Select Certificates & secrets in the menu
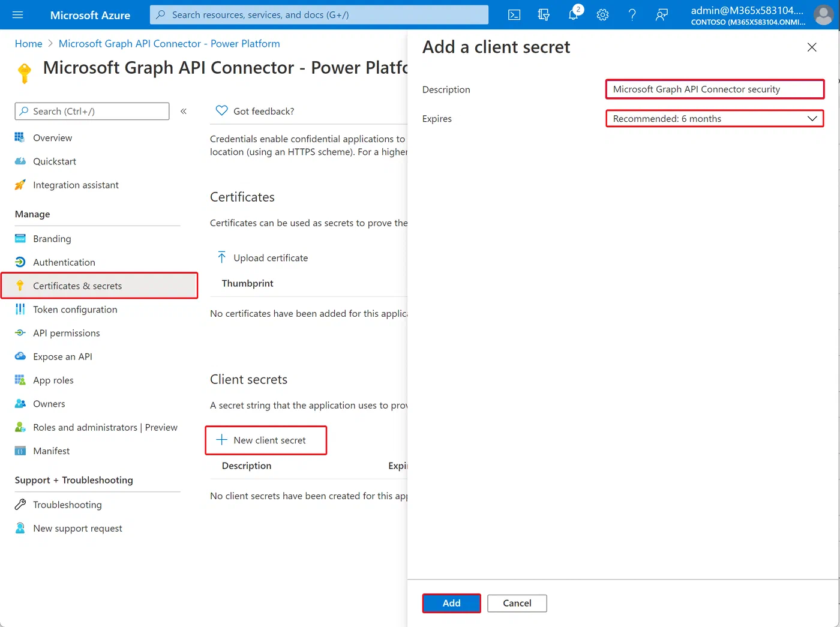Viewport: 840px width, 627px height. 100,286
